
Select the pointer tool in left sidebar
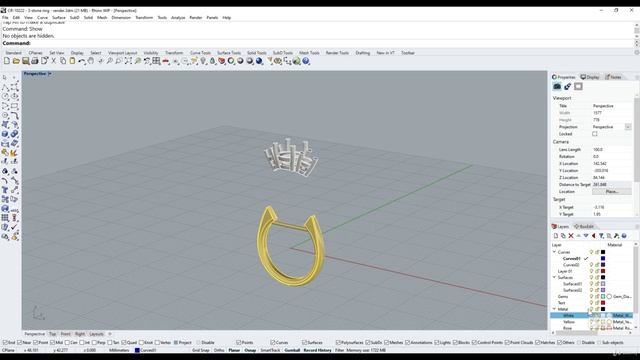pyautogui.click(x=5, y=77)
